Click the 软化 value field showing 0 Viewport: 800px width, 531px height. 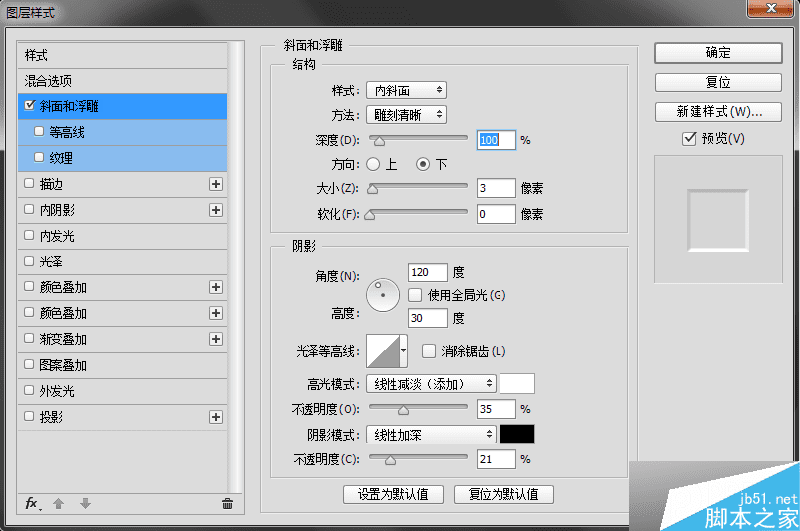496,214
